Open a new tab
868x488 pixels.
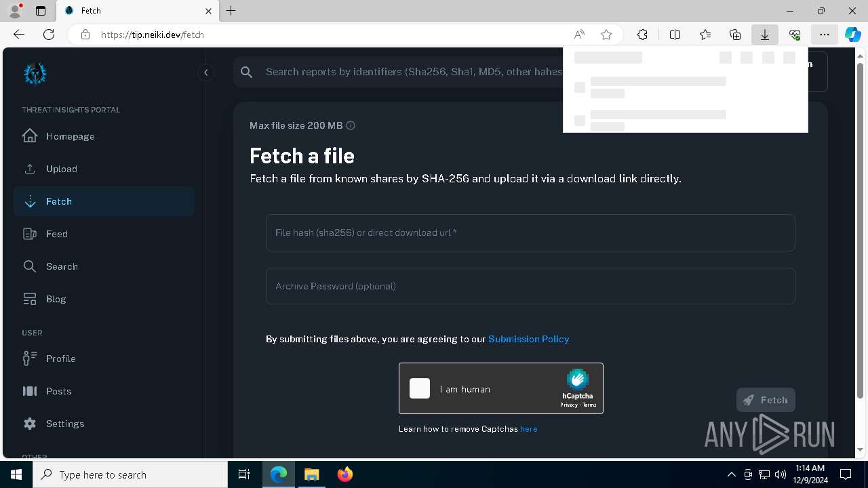[231, 11]
